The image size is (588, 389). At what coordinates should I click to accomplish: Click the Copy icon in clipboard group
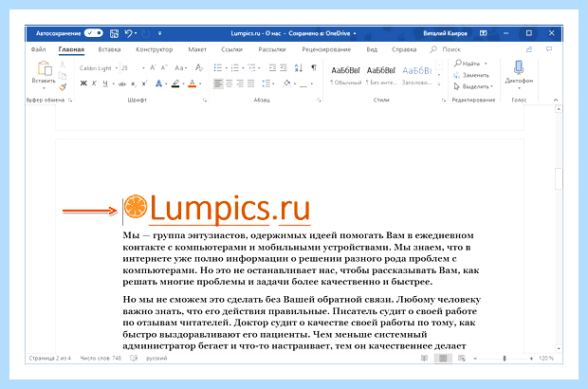point(63,76)
